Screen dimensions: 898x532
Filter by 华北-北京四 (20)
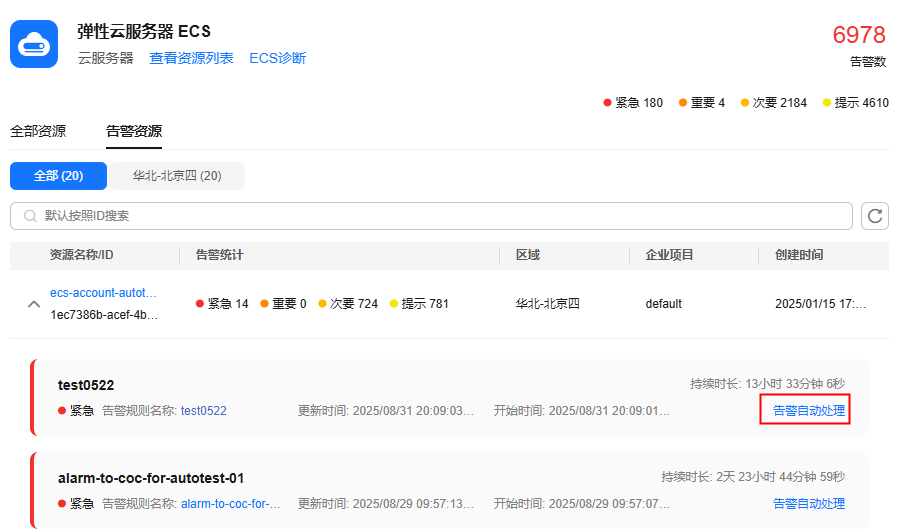[177, 176]
